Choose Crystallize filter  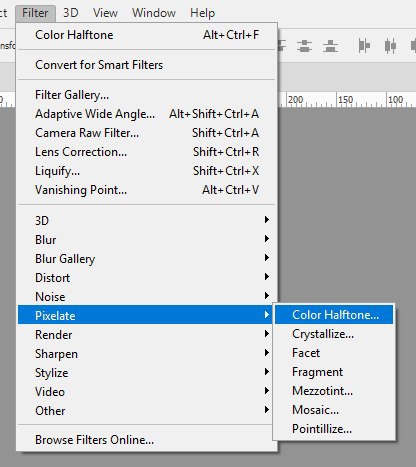tap(334, 334)
